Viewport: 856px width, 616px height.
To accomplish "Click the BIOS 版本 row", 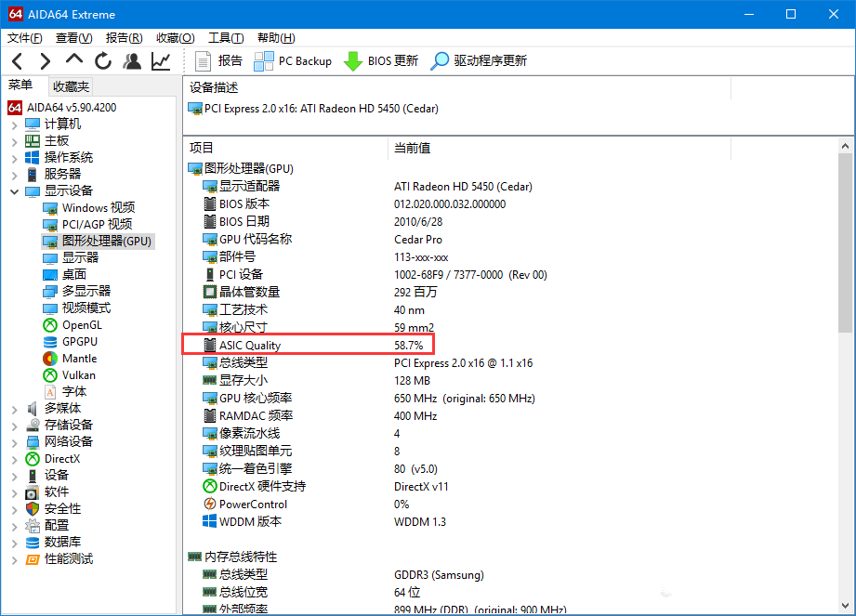I will point(355,204).
